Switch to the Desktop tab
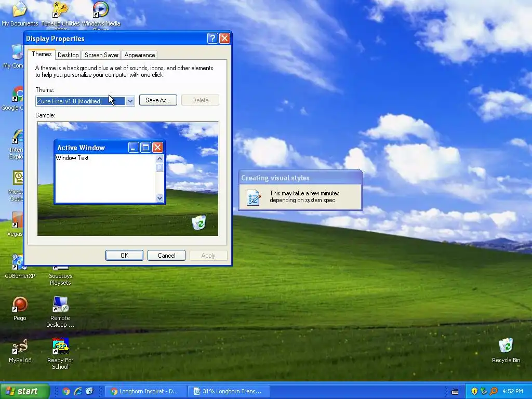Viewport: 532px width, 399px height. coord(68,55)
